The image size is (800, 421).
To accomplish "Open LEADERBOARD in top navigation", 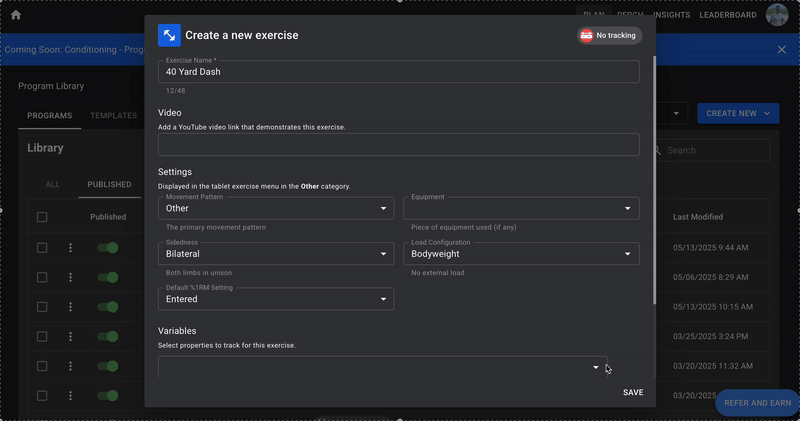I will coord(728,15).
